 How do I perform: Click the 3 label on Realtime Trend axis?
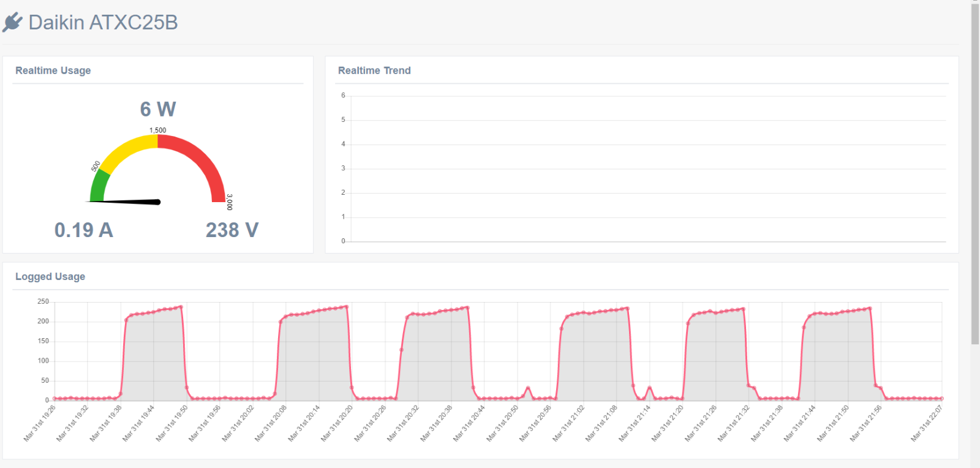click(343, 168)
